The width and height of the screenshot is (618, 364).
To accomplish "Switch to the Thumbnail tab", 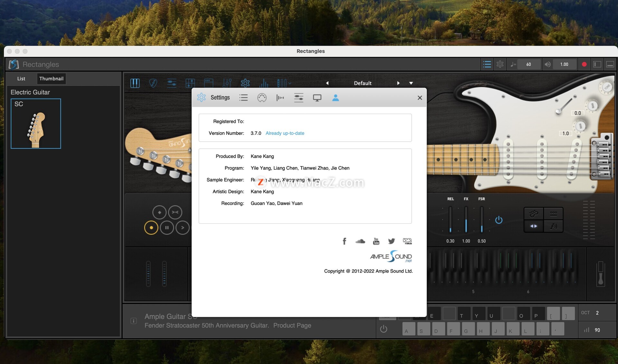I will coord(51,79).
